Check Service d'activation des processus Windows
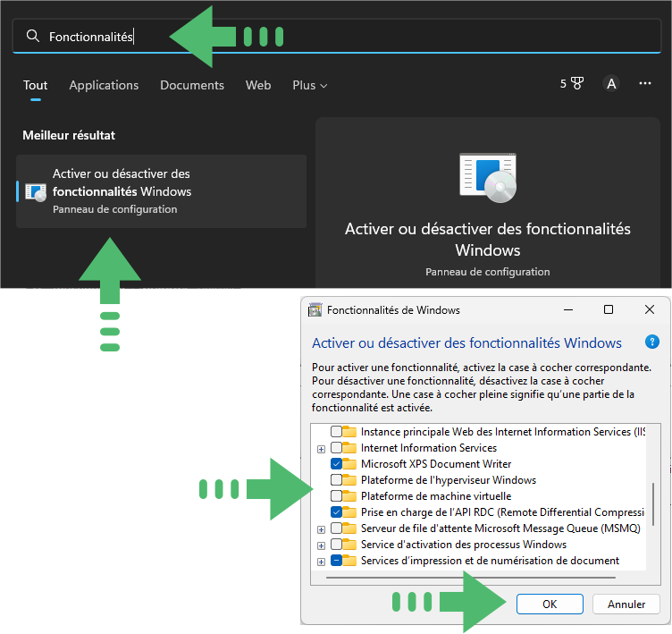672x634 pixels. (x=336, y=545)
